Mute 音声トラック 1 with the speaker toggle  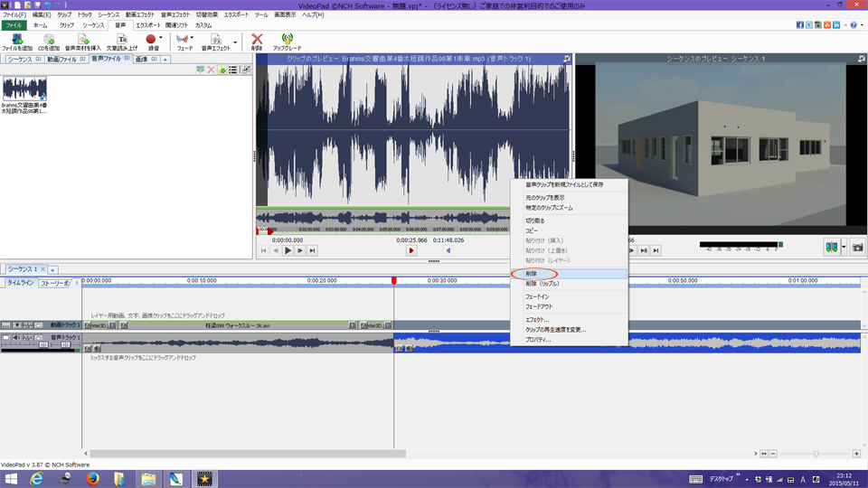click(x=16, y=337)
